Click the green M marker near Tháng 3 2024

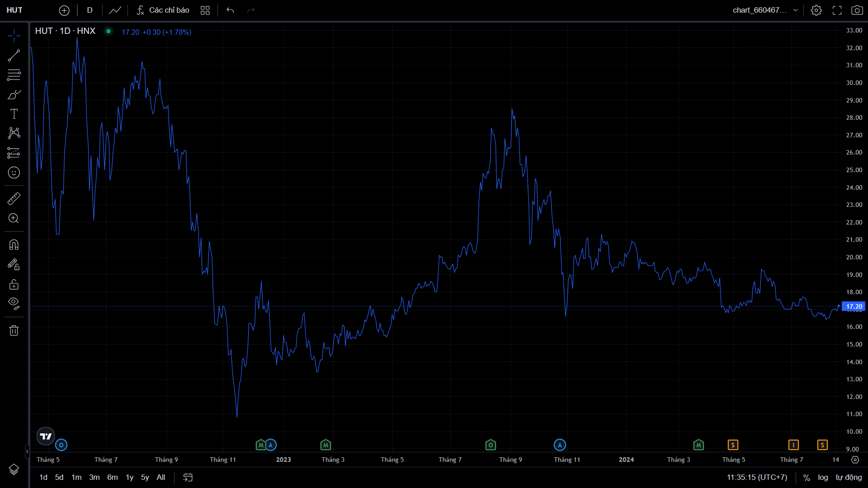pyautogui.click(x=699, y=445)
